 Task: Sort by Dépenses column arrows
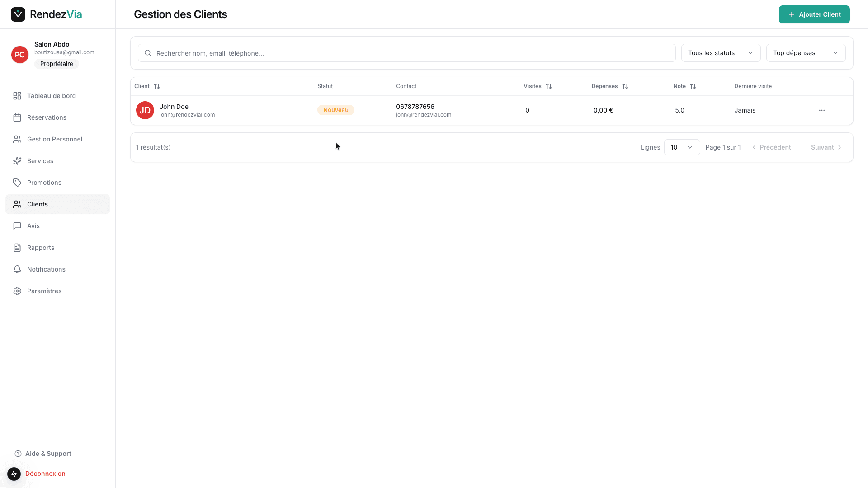tap(625, 86)
